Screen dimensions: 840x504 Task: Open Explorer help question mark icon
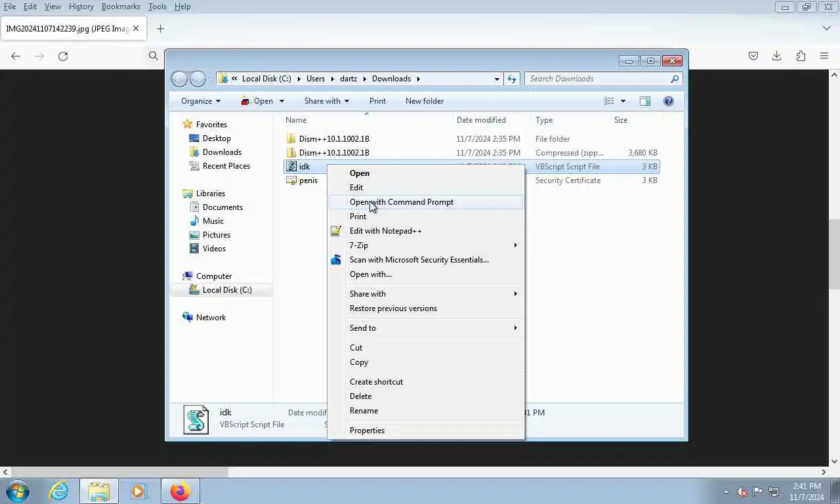(x=669, y=101)
